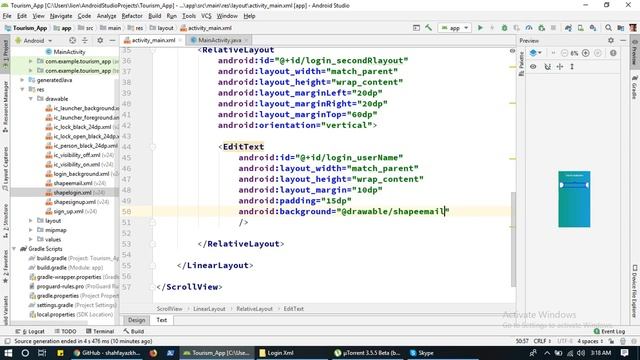Open the Build menu
640x360 pixels.
click(x=154, y=16)
